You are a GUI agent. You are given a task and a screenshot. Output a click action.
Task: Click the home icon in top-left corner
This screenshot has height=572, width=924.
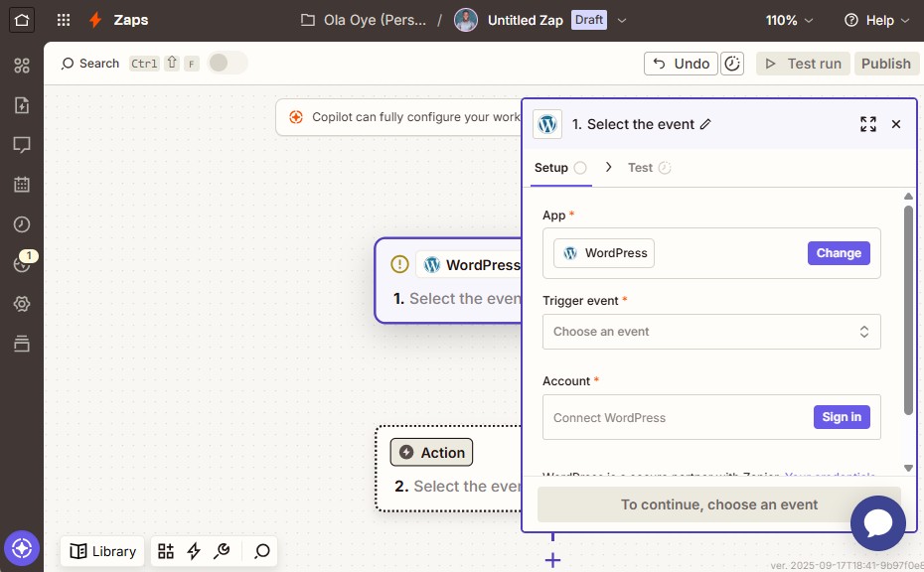pos(22,20)
